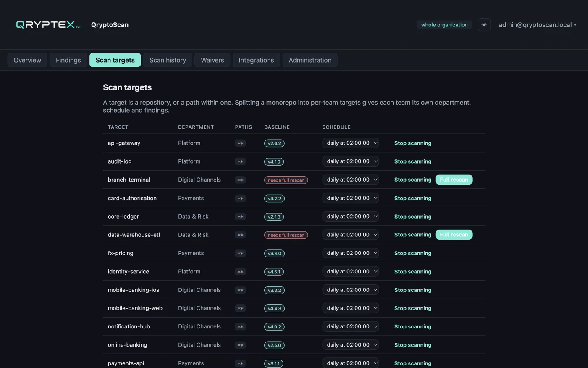The width and height of the screenshot is (588, 368).
Task: Click the ** paths chip for core-ledger
Action: click(240, 217)
